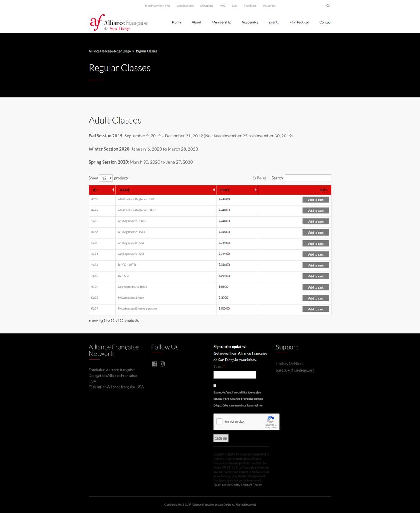
Task: Open the FAQ top link
Action: pyautogui.click(x=222, y=6)
